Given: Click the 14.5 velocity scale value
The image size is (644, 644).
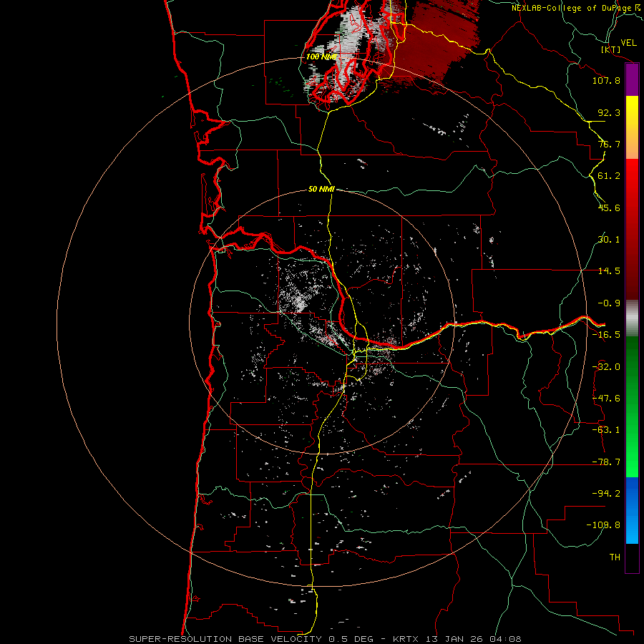Looking at the screenshot, I should [x=609, y=271].
